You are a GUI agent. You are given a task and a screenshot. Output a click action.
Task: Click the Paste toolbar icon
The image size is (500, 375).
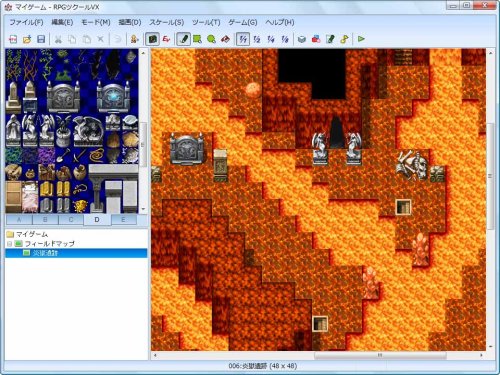pyautogui.click(x=86, y=39)
